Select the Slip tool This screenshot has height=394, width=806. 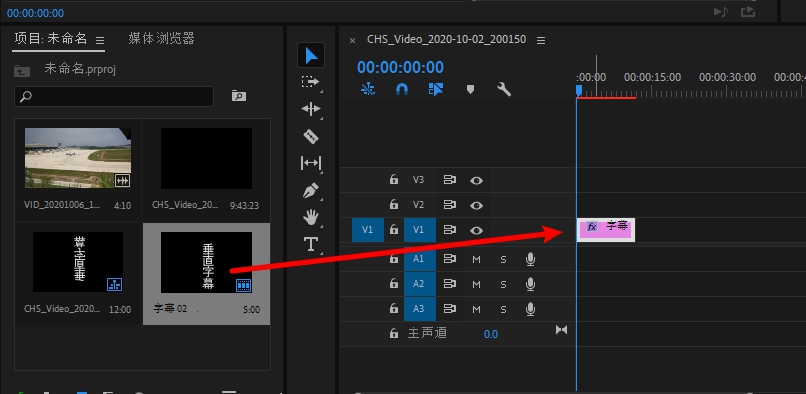click(x=311, y=163)
